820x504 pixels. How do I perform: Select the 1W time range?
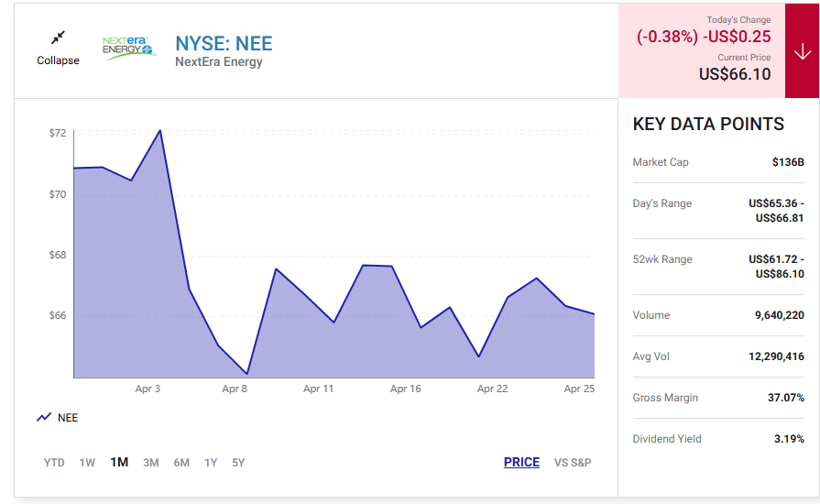(87, 463)
